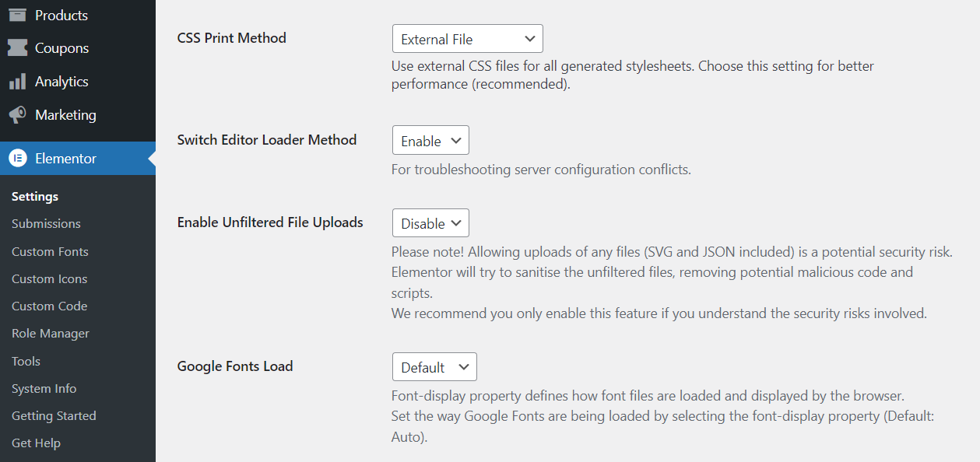Click the Products archive box icon
This screenshot has height=462, width=980.
coord(17,15)
